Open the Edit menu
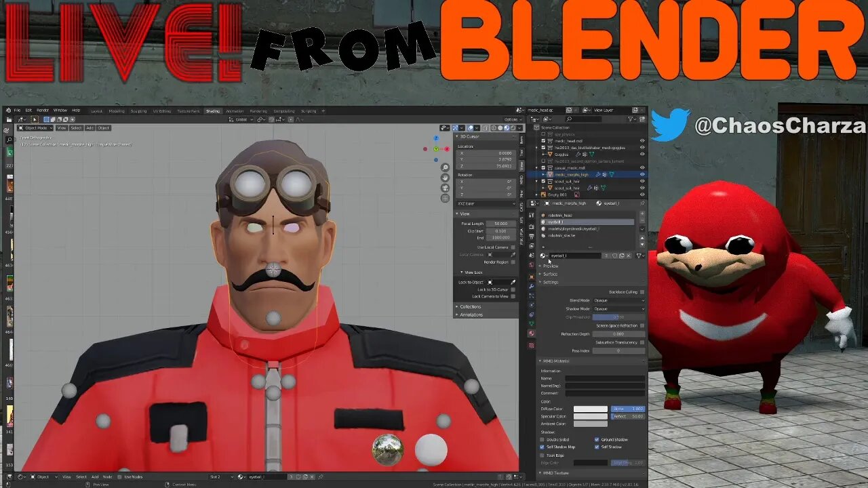The width and height of the screenshot is (868, 488). pos(28,110)
